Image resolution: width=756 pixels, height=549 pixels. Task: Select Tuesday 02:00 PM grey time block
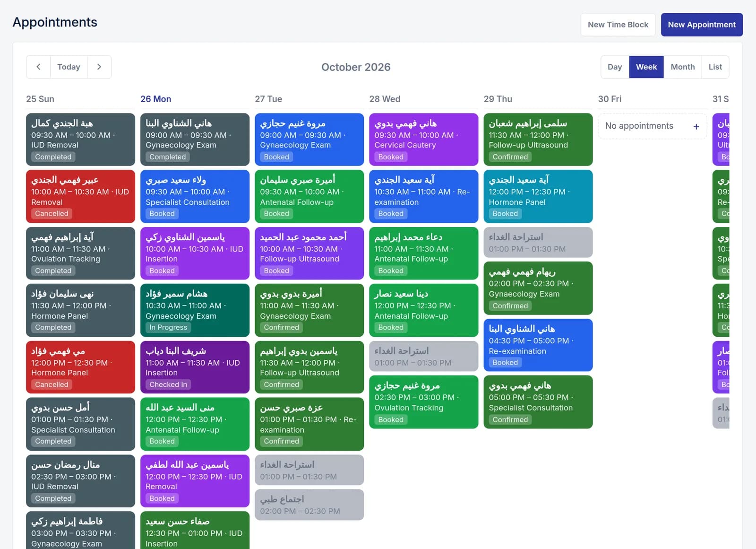tap(309, 505)
